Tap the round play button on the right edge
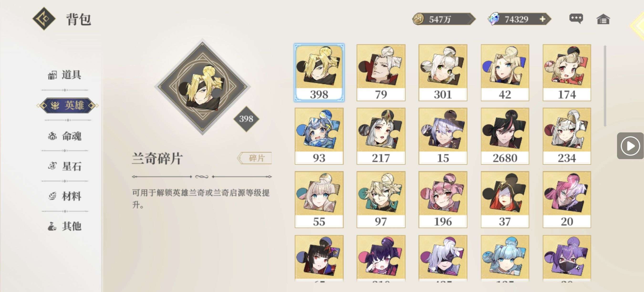 pos(630,146)
